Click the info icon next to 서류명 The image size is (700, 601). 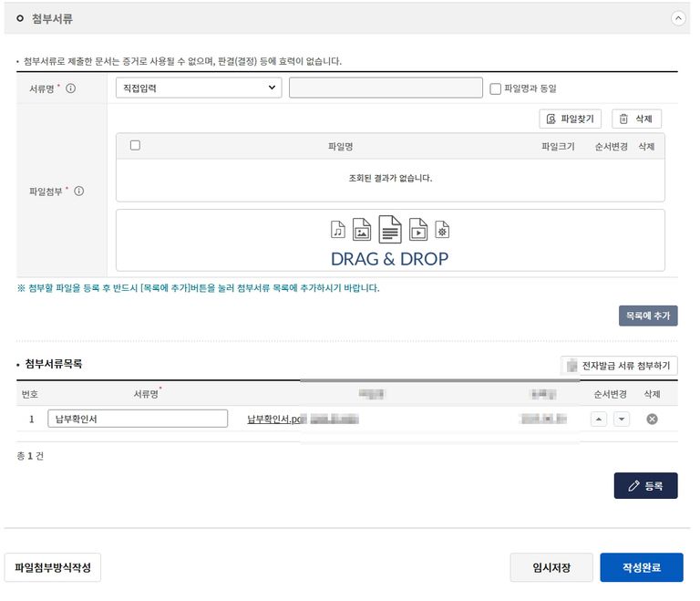71,88
